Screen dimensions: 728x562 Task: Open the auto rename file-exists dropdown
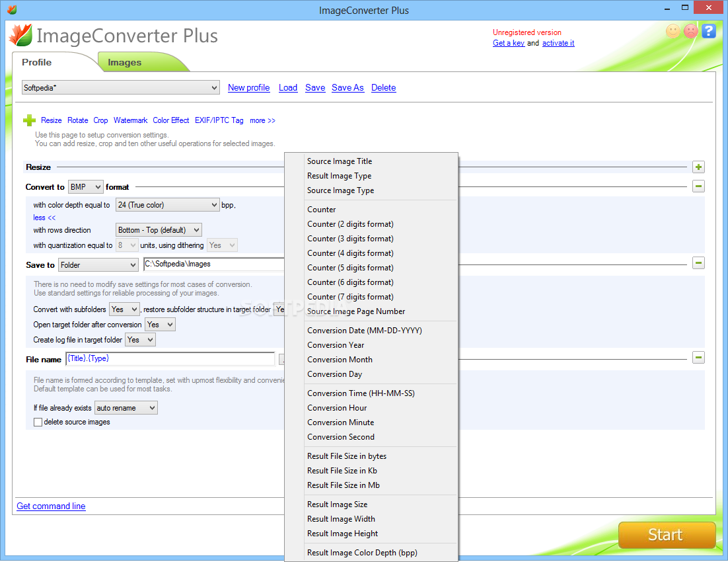point(126,408)
